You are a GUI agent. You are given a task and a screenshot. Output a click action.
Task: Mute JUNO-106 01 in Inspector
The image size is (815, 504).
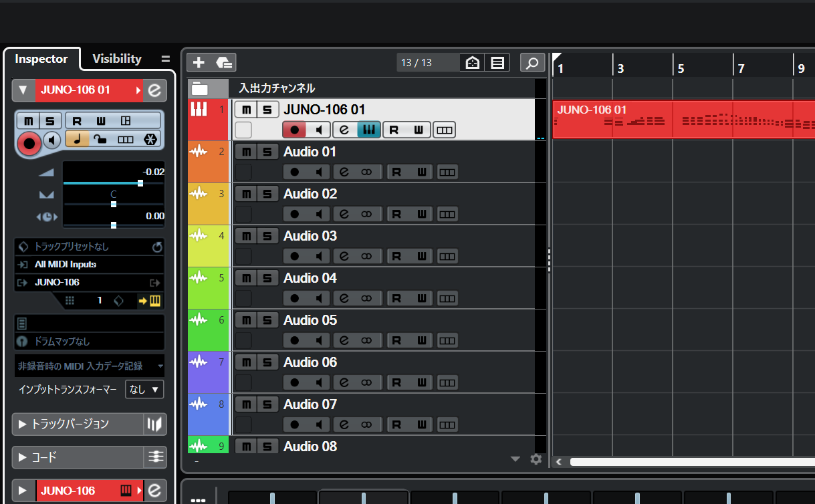click(x=29, y=121)
